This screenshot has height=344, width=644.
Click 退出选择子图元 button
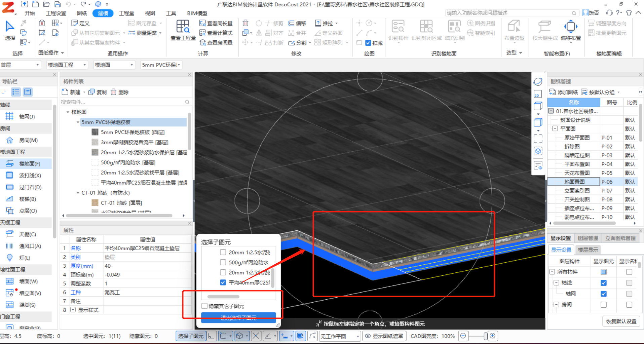pos(238,317)
